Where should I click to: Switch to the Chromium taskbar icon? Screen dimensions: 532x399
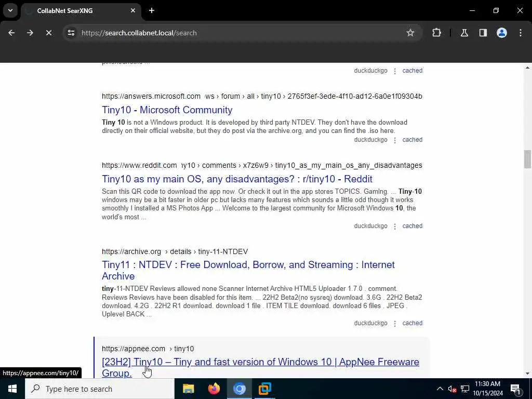click(x=239, y=389)
